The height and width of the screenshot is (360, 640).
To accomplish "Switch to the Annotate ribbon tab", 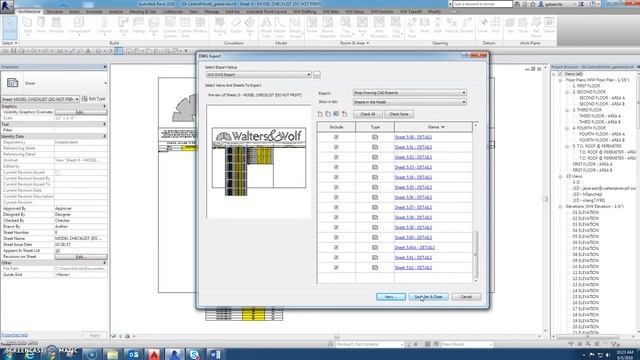I will [94, 12].
